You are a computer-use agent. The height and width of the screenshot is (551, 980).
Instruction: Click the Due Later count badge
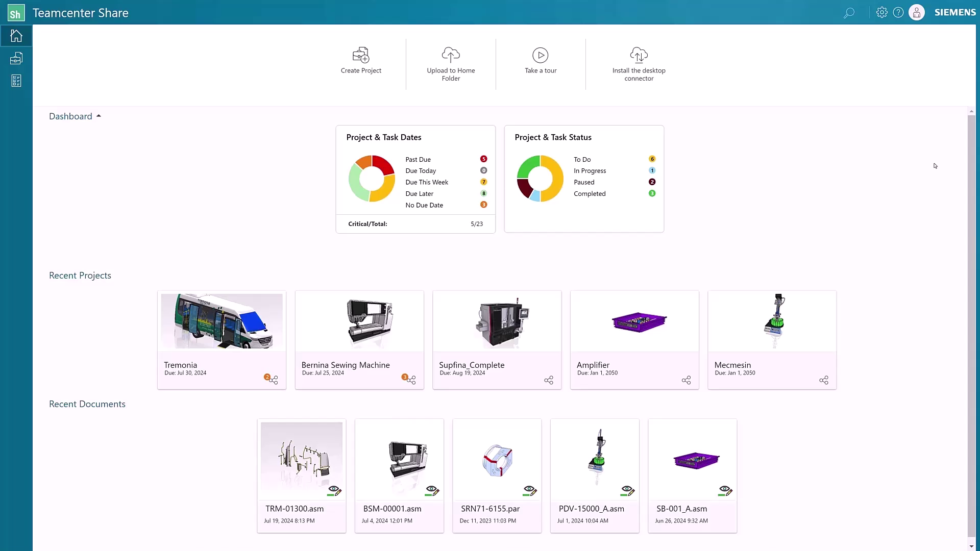[484, 193]
